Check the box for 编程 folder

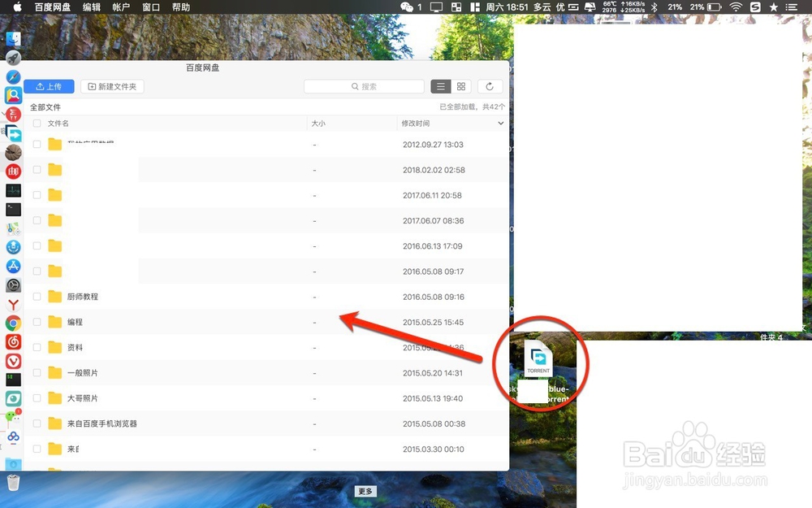click(x=37, y=322)
